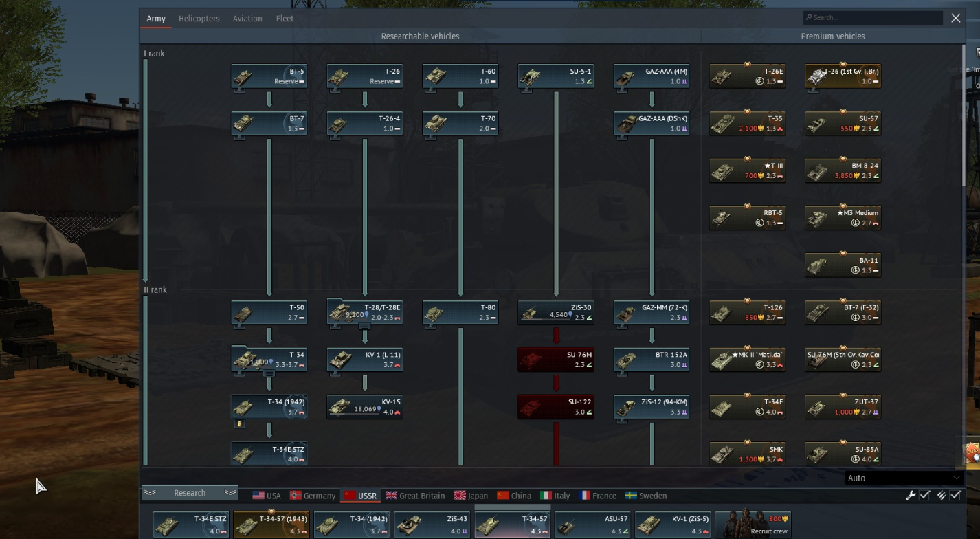980x539 pixels.
Task: Click the left chevron on the Research button
Action: pos(150,493)
